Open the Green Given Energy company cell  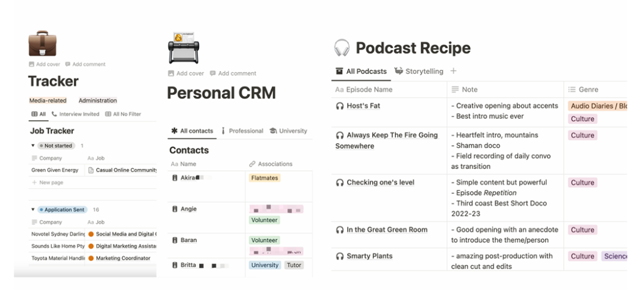(x=55, y=170)
